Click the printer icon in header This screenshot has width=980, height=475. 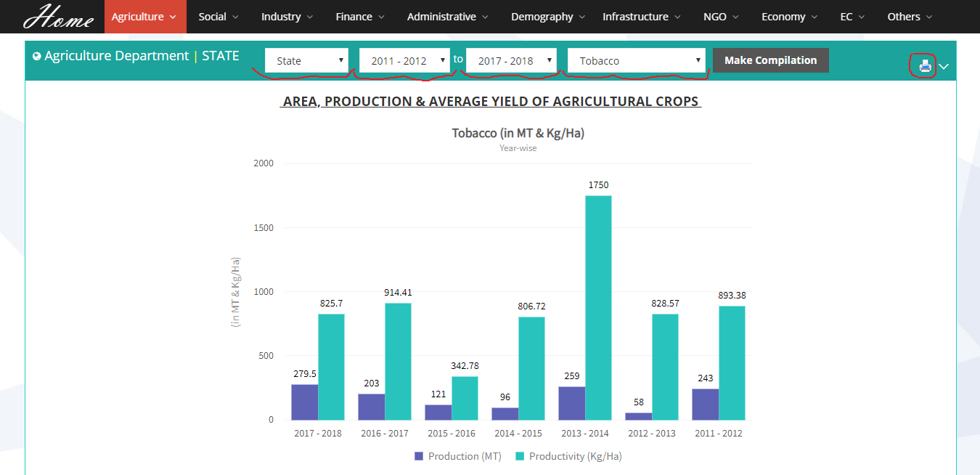[x=925, y=66]
